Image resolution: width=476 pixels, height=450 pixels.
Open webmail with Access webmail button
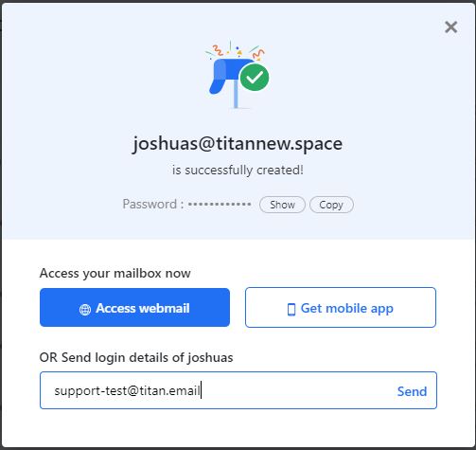pos(134,307)
